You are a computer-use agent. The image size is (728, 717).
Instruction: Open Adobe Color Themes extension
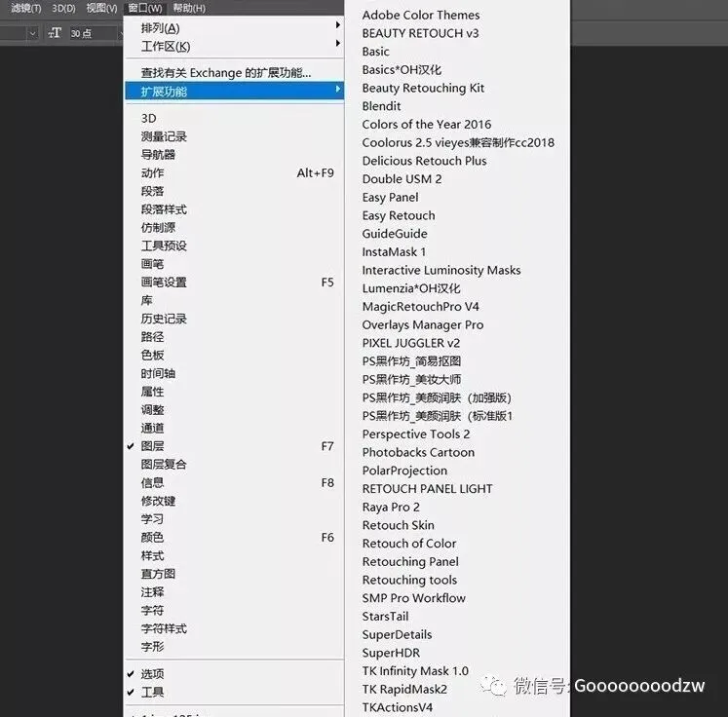[x=421, y=15]
